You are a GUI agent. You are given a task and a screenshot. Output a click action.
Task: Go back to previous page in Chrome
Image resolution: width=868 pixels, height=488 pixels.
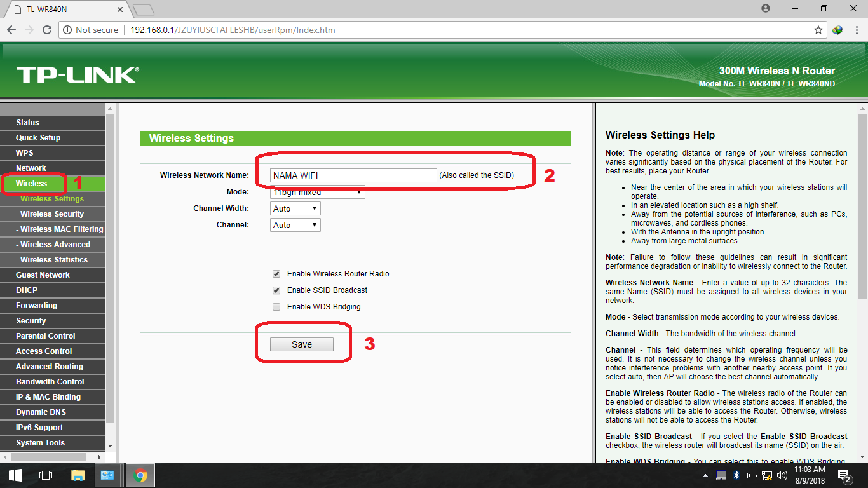(x=11, y=30)
